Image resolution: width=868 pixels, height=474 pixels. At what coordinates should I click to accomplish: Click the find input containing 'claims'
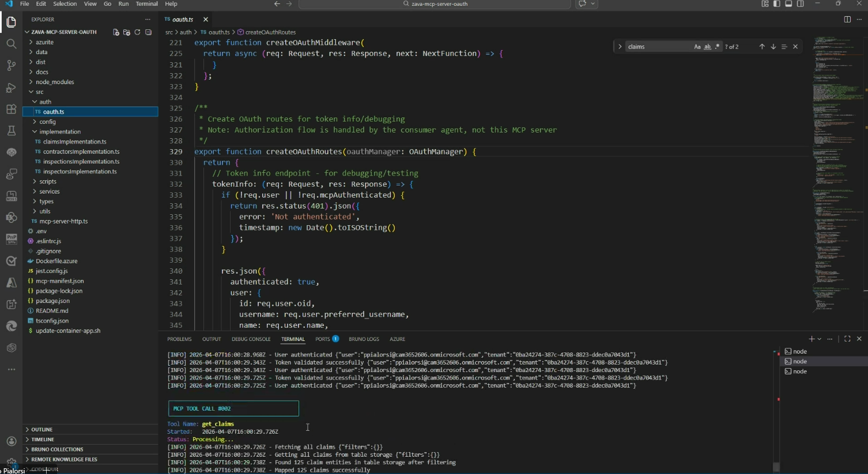point(657,47)
